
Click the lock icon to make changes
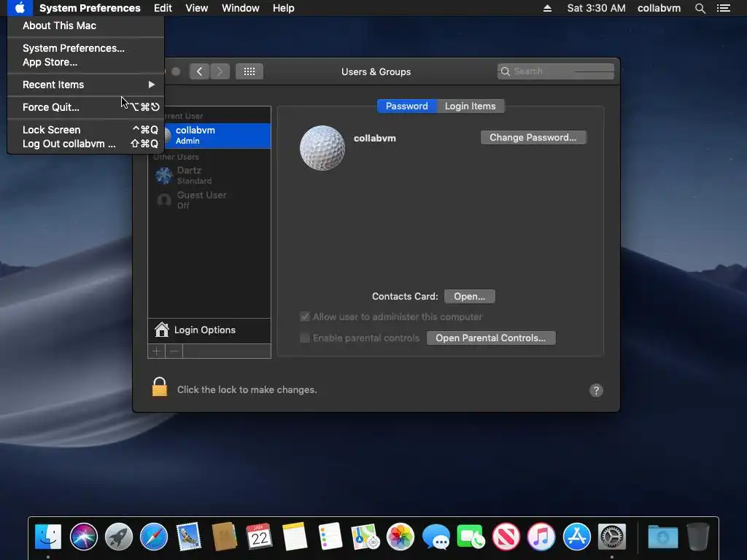tap(160, 387)
